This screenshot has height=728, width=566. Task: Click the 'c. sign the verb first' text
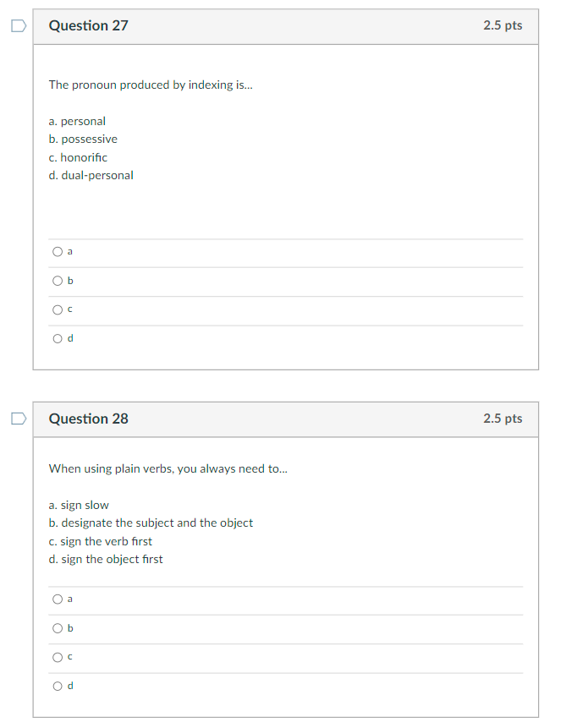[101, 541]
